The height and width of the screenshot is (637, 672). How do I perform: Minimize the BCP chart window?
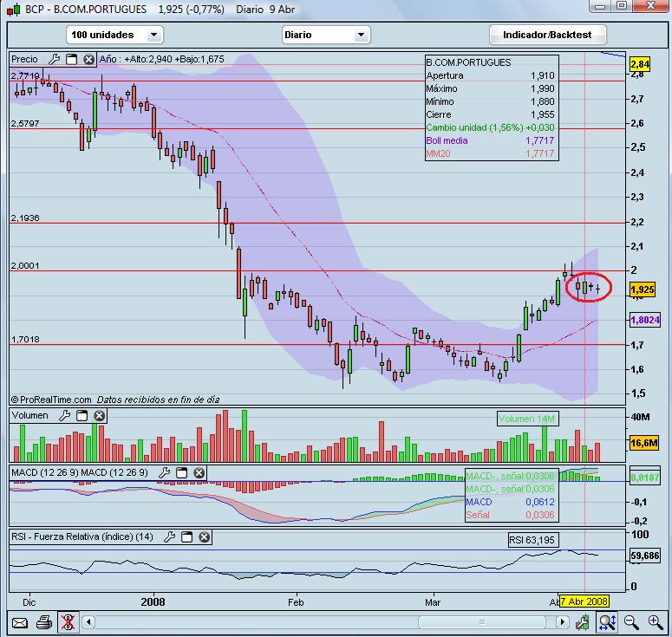click(600, 6)
